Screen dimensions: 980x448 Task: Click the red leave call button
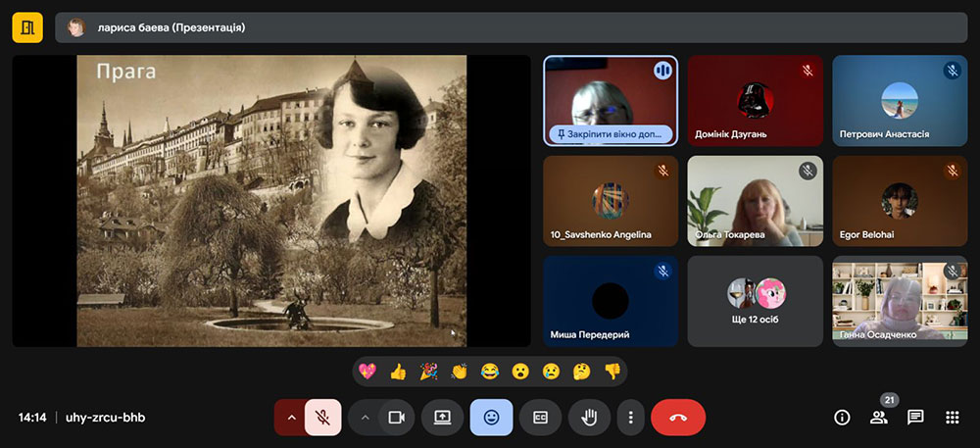point(678,417)
